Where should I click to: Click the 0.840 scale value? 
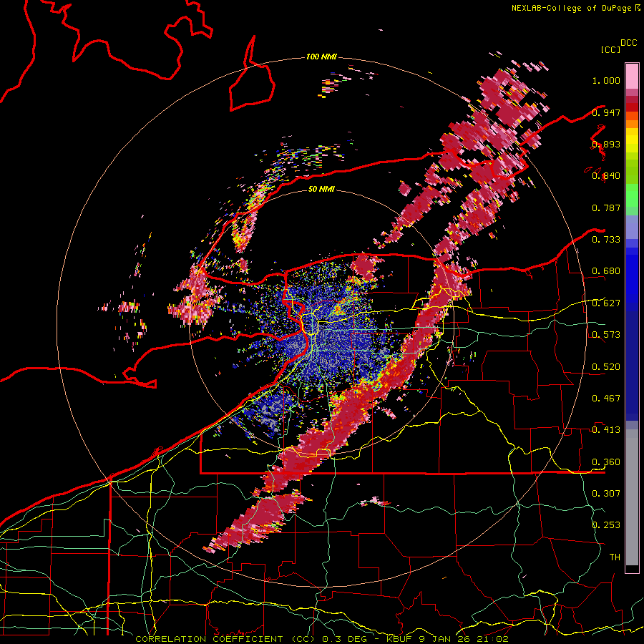point(606,176)
